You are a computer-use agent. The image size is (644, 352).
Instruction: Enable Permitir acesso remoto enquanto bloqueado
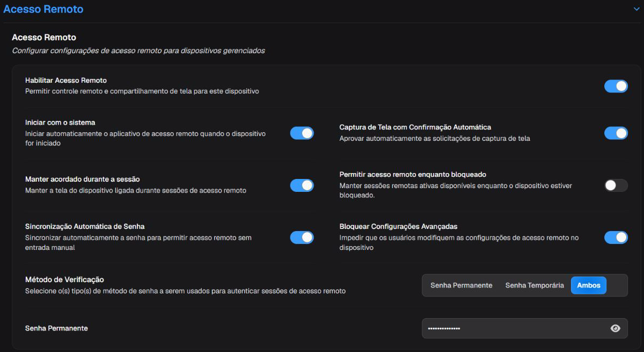pyautogui.click(x=616, y=185)
